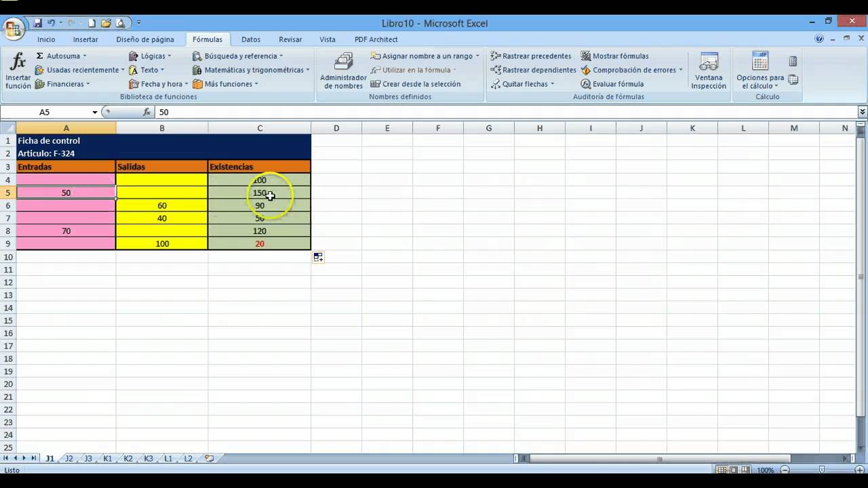Open a file with the folder icon
868x488 pixels.
pyautogui.click(x=106, y=23)
